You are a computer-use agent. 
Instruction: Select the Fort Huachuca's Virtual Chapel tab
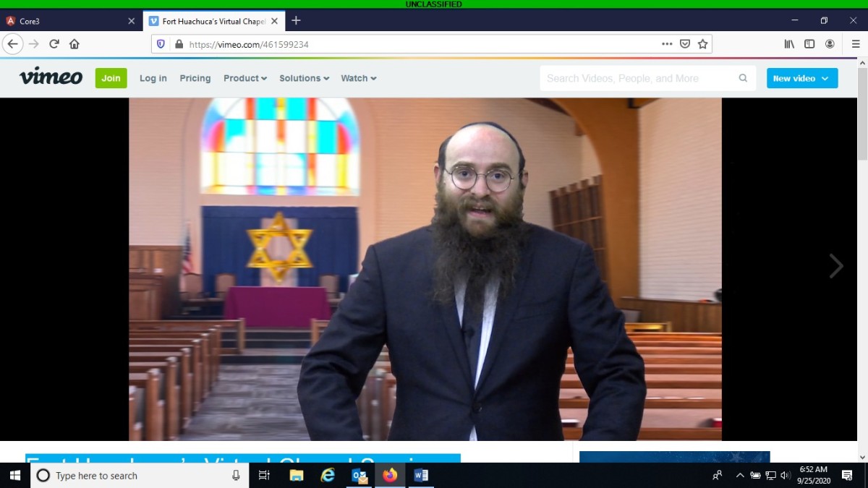click(x=210, y=20)
